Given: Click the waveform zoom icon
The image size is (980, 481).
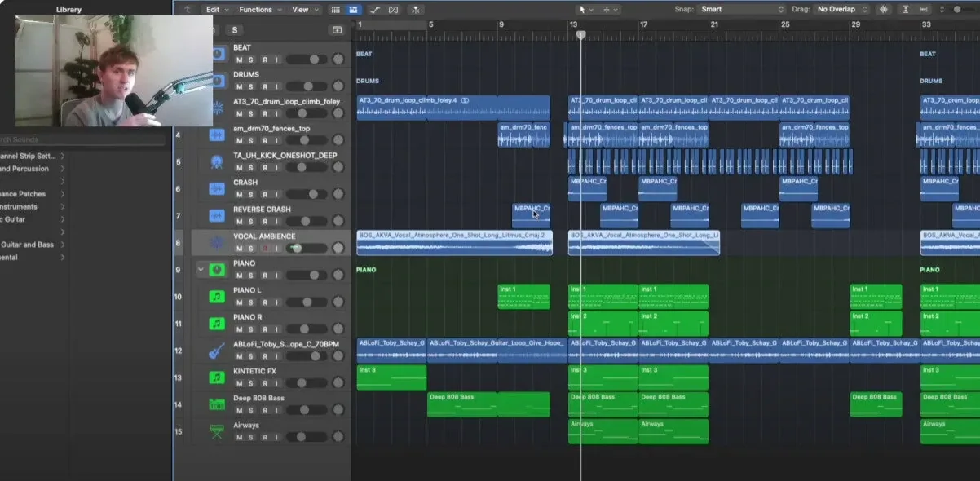Looking at the screenshot, I should [x=885, y=10].
